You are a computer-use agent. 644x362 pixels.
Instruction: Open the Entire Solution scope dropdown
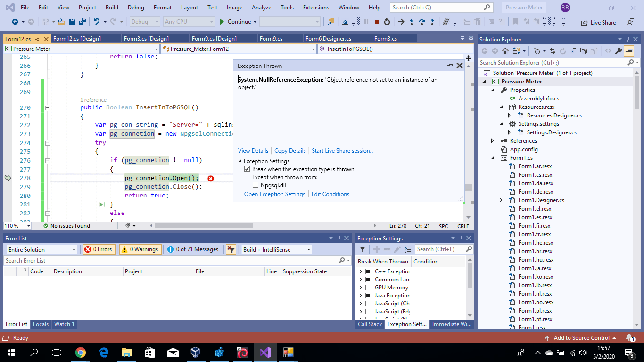(41, 249)
